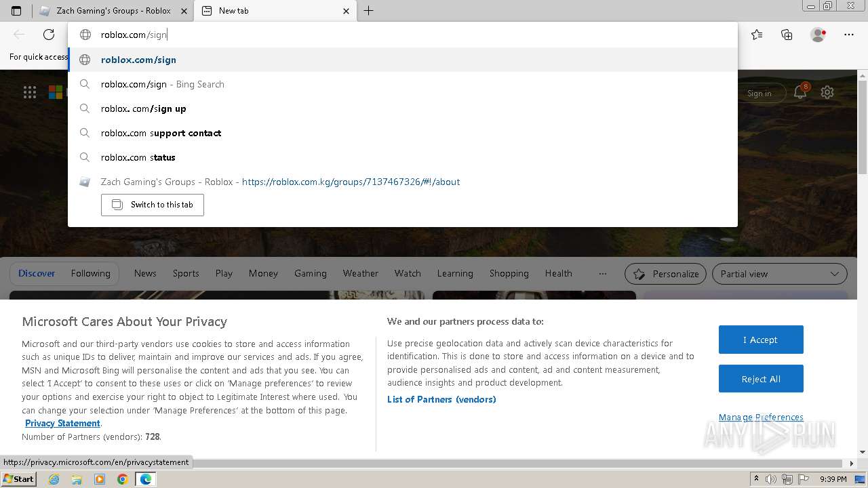The width and height of the screenshot is (868, 488).
Task: Click the Sign in button
Action: click(x=759, y=94)
